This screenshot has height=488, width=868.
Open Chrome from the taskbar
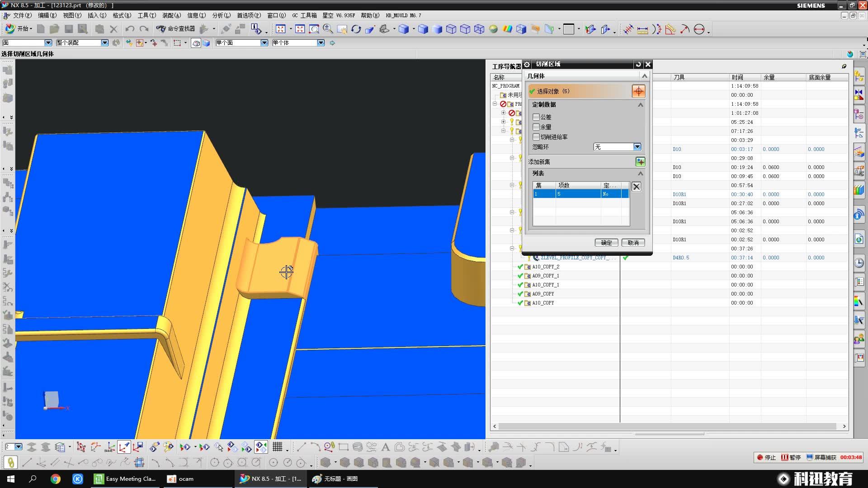55,479
